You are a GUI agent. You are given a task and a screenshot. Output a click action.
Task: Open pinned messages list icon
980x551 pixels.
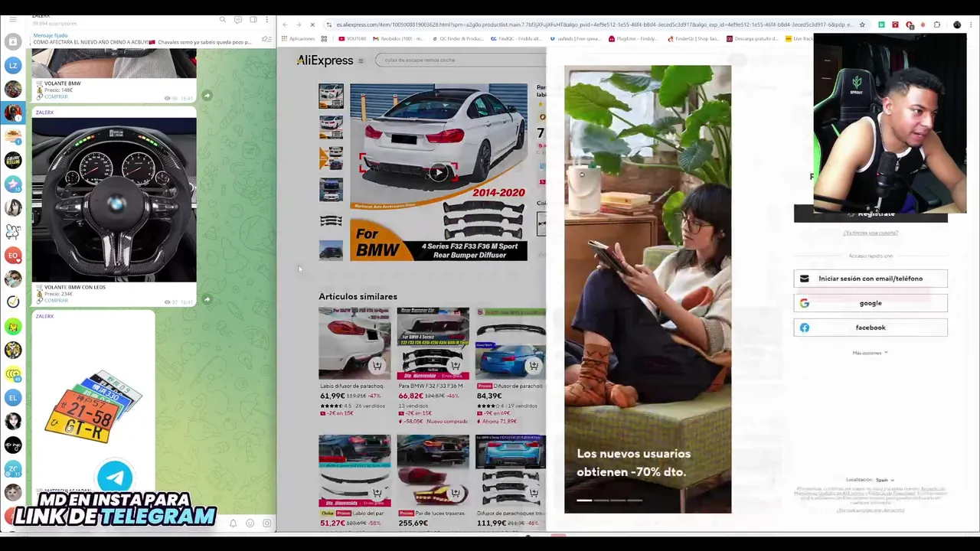pos(266,39)
